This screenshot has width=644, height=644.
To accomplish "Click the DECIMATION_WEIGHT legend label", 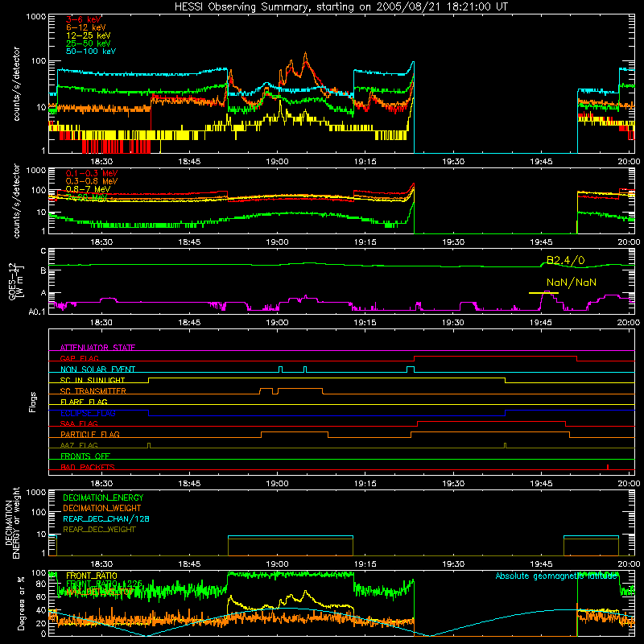I will (x=102, y=508).
